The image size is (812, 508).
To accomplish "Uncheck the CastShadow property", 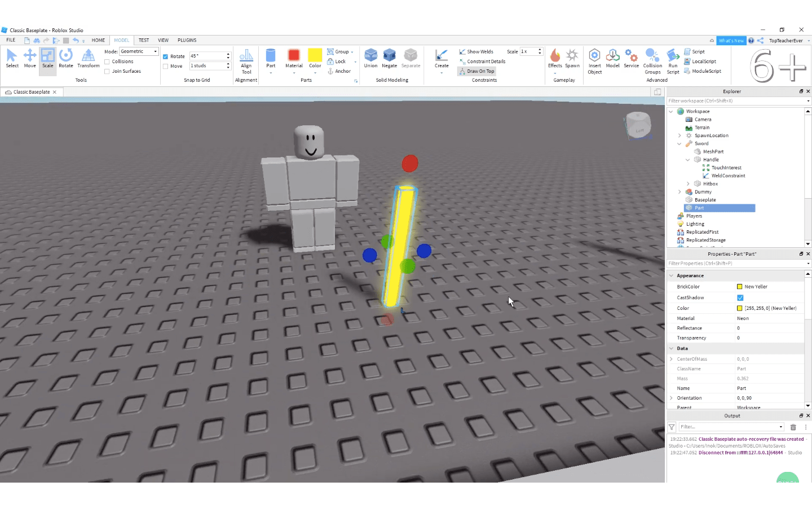I will point(740,297).
